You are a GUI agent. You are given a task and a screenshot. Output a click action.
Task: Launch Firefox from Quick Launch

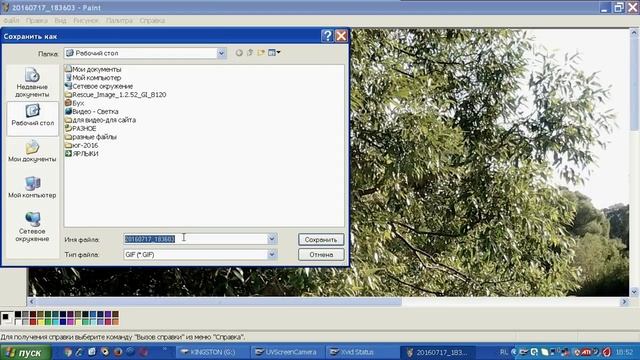point(118,352)
